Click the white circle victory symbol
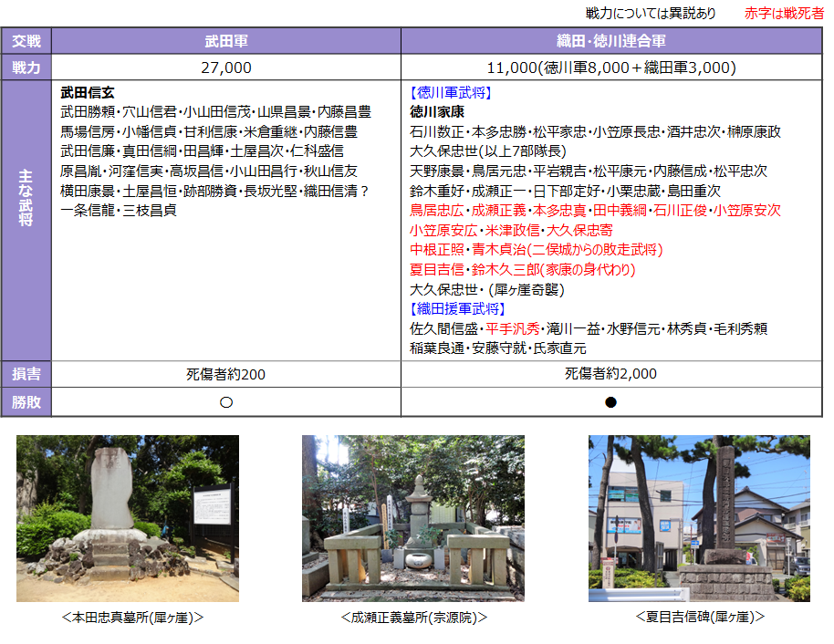This screenshot has width=834, height=644. click(x=226, y=401)
